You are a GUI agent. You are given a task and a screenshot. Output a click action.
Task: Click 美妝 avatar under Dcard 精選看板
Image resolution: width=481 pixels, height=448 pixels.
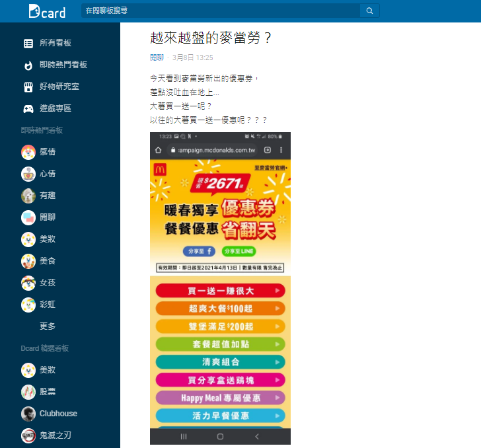[x=28, y=370]
